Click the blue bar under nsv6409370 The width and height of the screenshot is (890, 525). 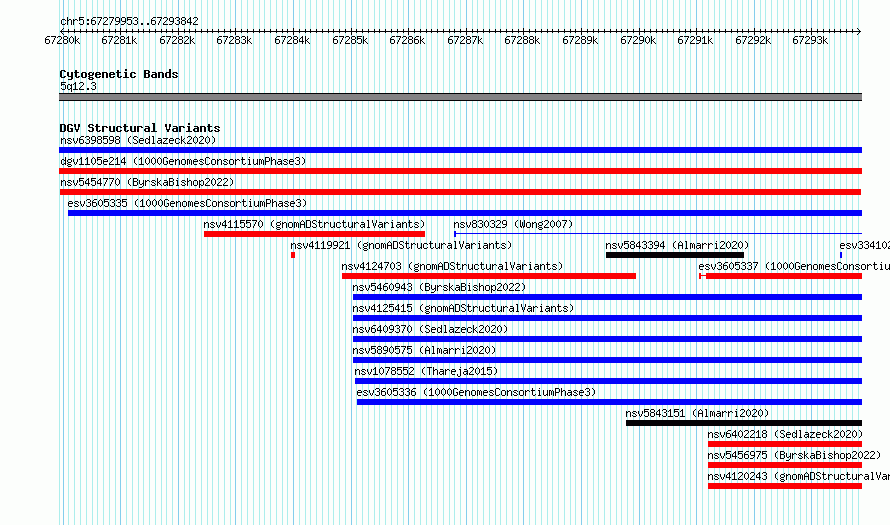pos(607,339)
